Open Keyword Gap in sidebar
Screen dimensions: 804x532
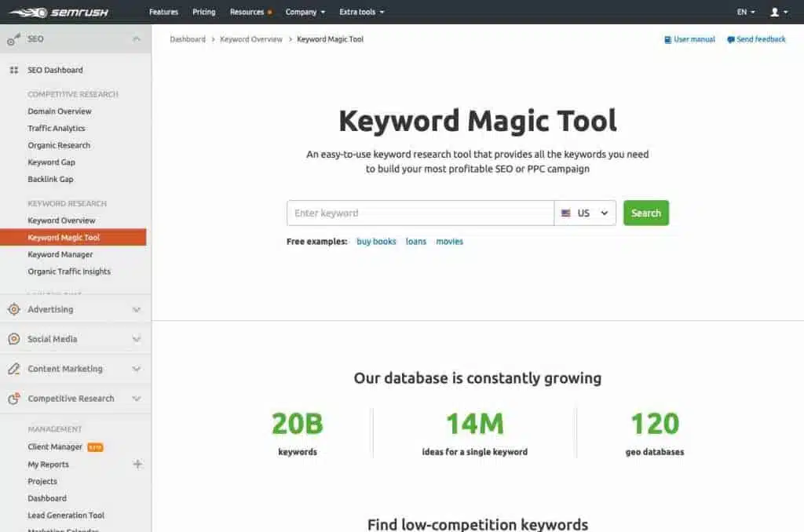pyautogui.click(x=51, y=162)
